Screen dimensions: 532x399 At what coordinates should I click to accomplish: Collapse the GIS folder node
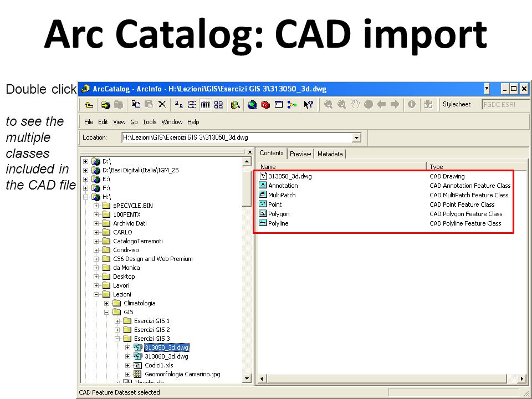[106, 312]
